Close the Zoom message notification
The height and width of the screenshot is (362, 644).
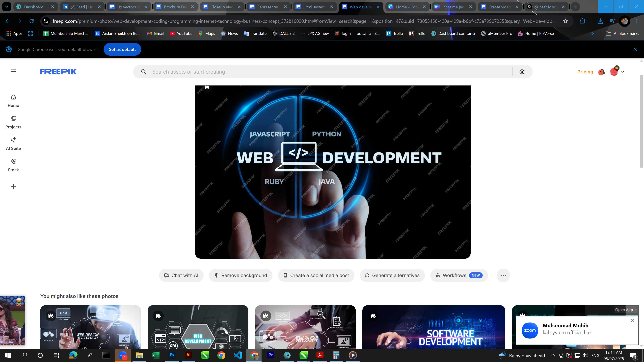pyautogui.click(x=632, y=320)
